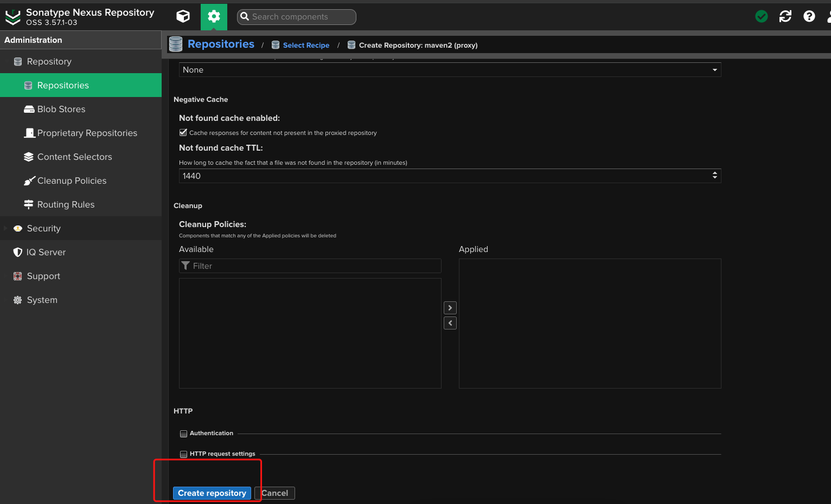Open Repository section in sidebar
This screenshot has height=504, width=831.
pyautogui.click(x=81, y=61)
